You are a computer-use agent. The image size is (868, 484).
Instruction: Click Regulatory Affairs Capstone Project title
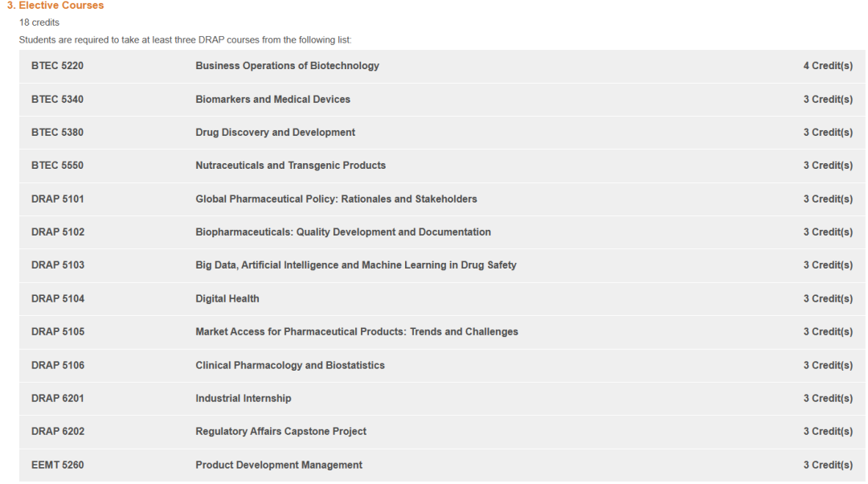[280, 432]
